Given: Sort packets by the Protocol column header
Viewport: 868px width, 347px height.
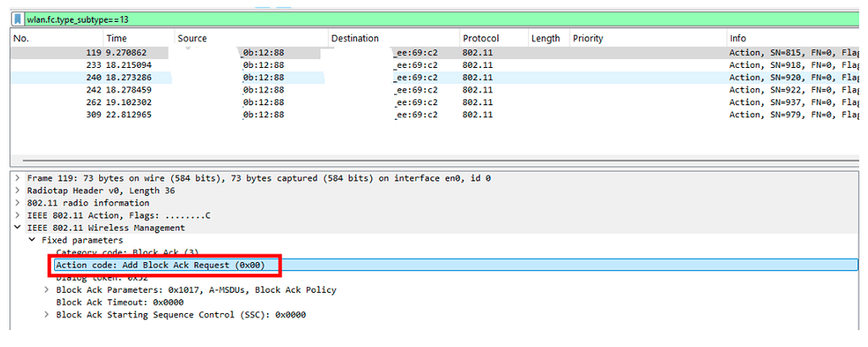Looking at the screenshot, I should pos(481,39).
